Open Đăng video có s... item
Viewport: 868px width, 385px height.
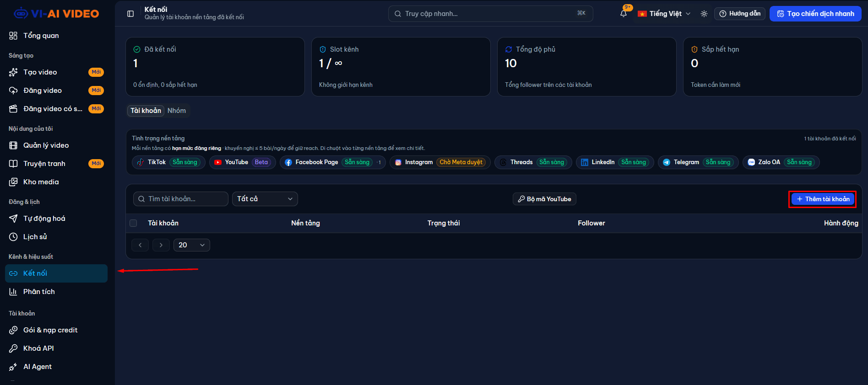[56, 109]
